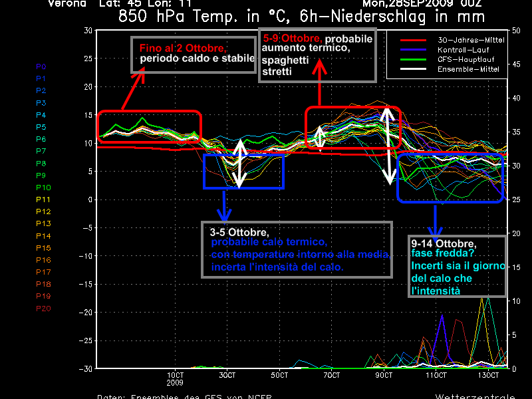Click the '5-9 Ottobre' annotation box
Image resolution: width=532 pixels, height=399 pixels.
click(317, 55)
